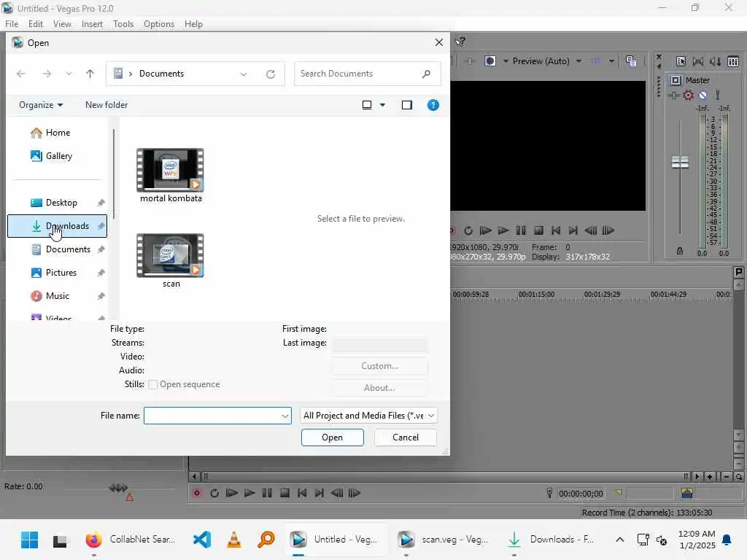Open the Insert menu
Image resolution: width=747 pixels, height=560 pixels.
(x=92, y=24)
